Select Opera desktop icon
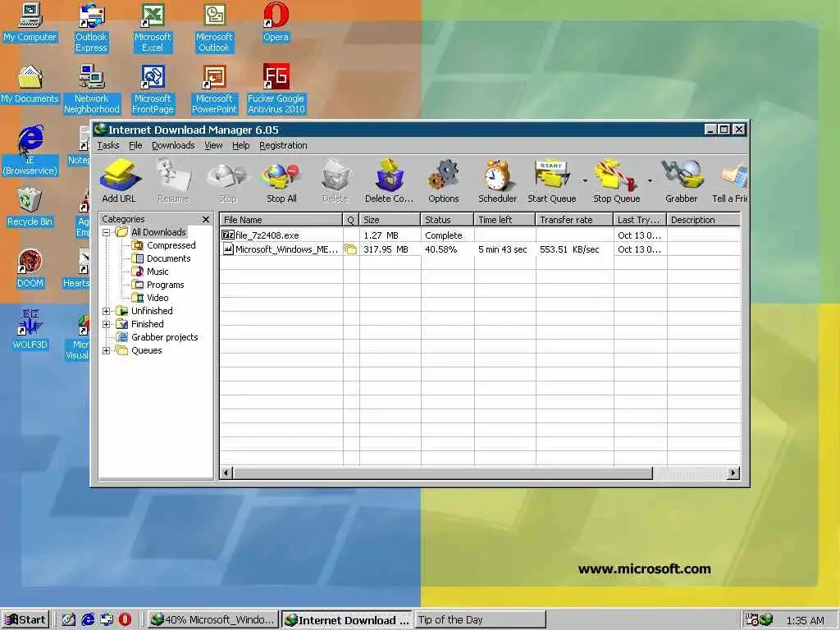 click(x=276, y=22)
